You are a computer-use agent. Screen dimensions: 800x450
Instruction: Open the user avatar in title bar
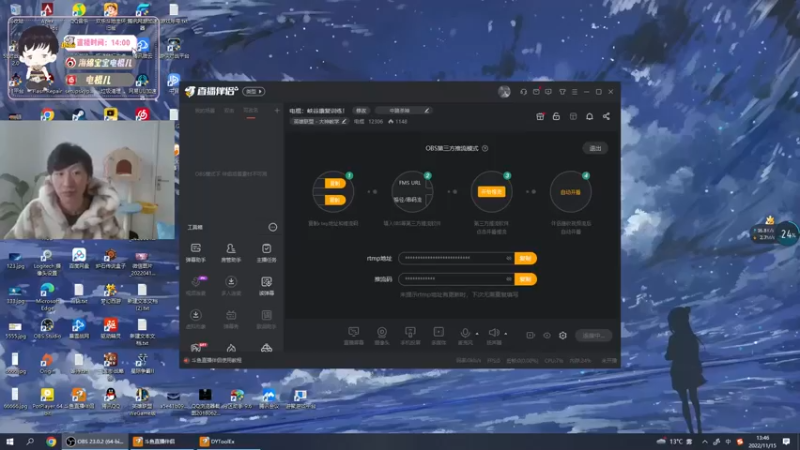(504, 92)
